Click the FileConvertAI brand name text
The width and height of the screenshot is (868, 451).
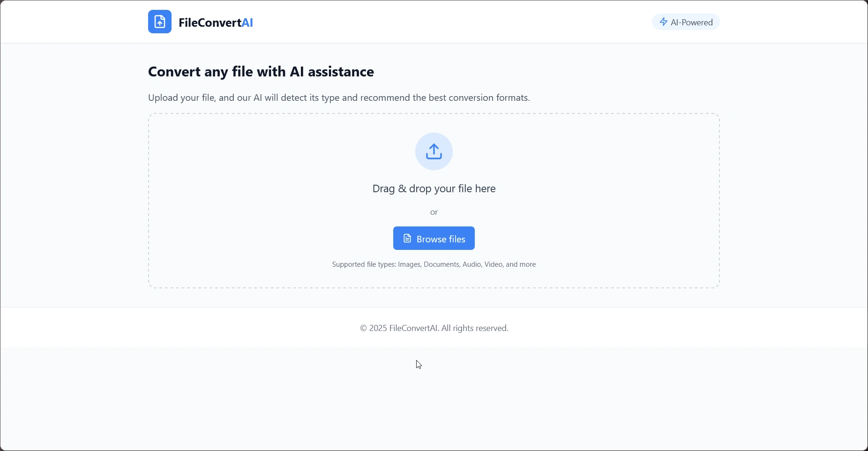[216, 23]
